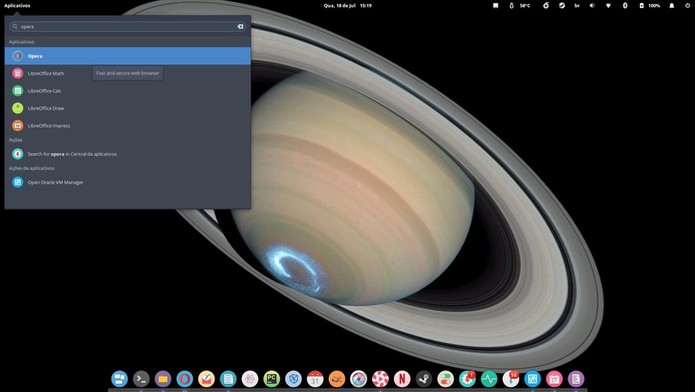Select the Open Oracle VM Manager action

pyautogui.click(x=128, y=182)
